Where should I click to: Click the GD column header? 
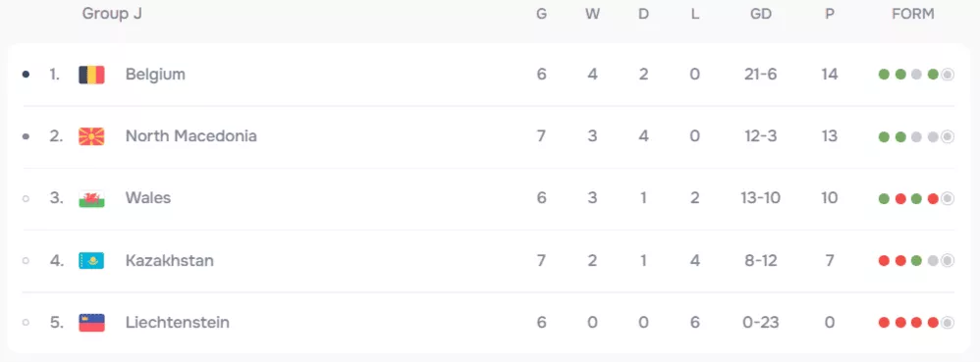(x=761, y=14)
